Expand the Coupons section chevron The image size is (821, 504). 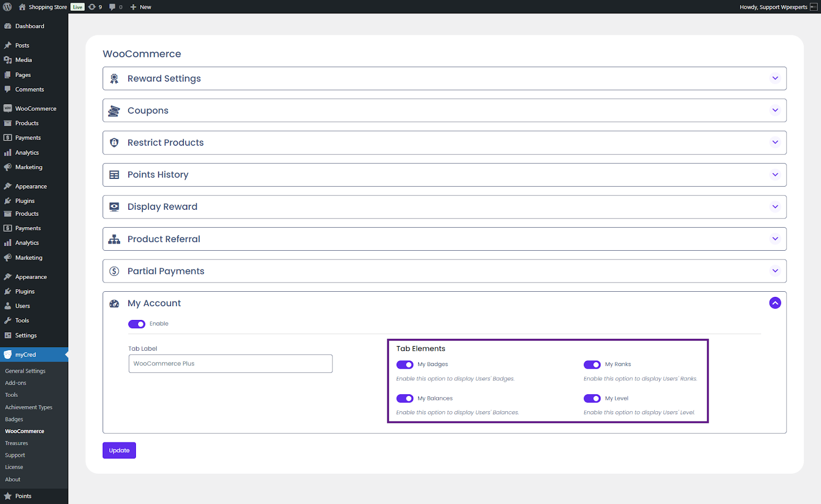(x=775, y=110)
